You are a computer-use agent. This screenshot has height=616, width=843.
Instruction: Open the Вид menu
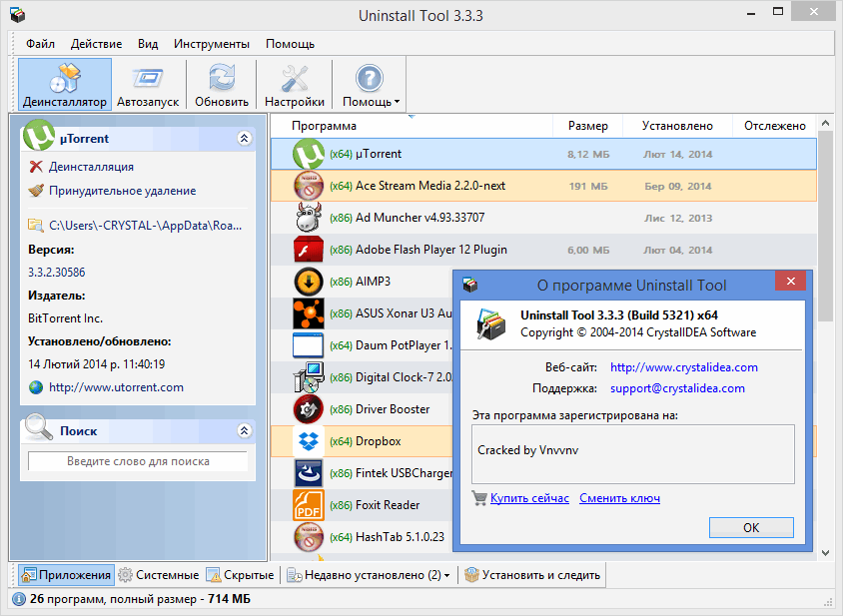click(147, 44)
